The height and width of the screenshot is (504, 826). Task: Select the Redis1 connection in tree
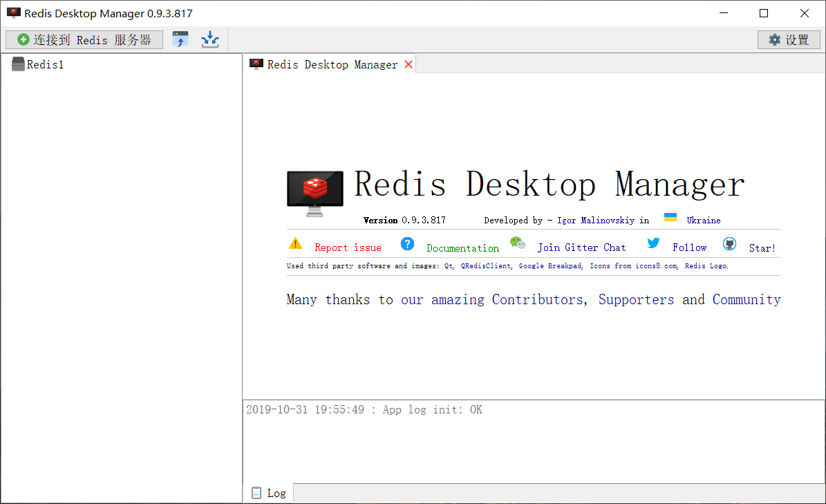click(46, 64)
